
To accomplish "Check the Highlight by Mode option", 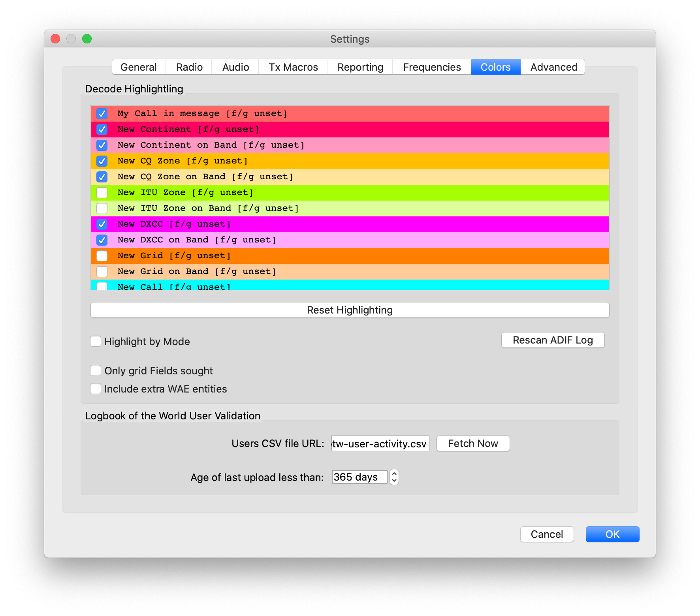I will click(x=96, y=341).
